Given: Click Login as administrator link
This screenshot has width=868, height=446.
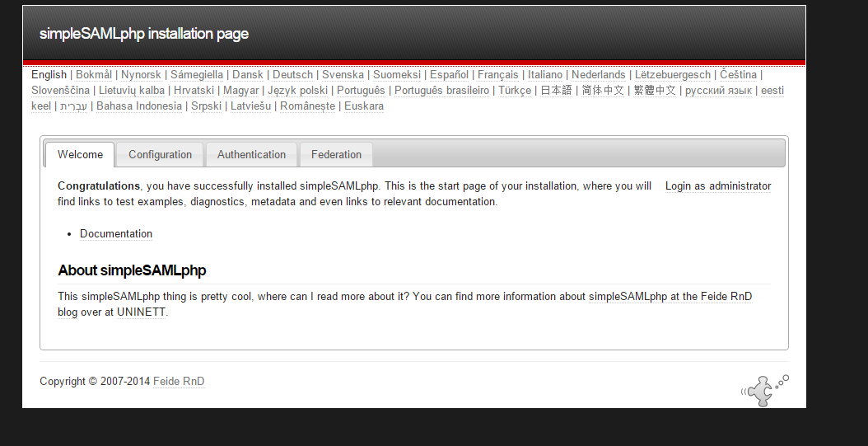Looking at the screenshot, I should [x=718, y=186].
